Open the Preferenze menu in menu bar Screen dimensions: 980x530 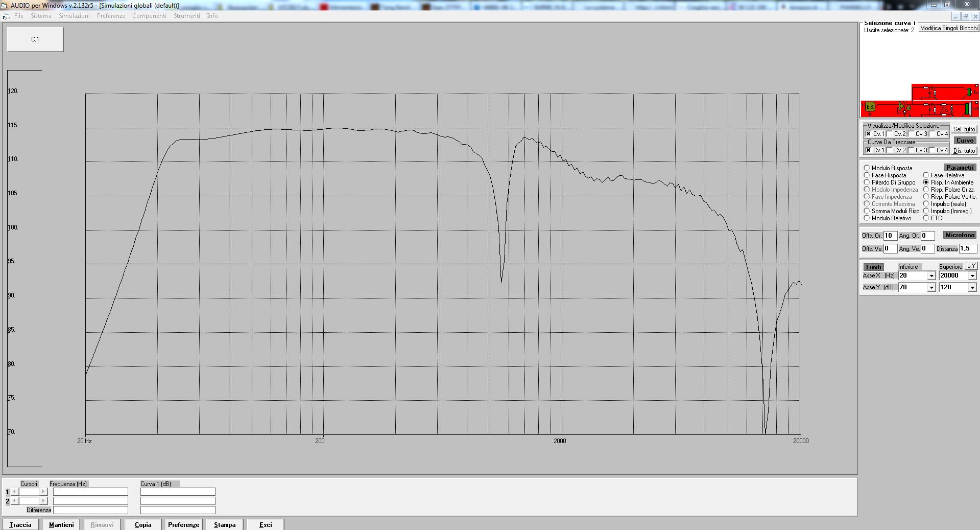[x=111, y=16]
